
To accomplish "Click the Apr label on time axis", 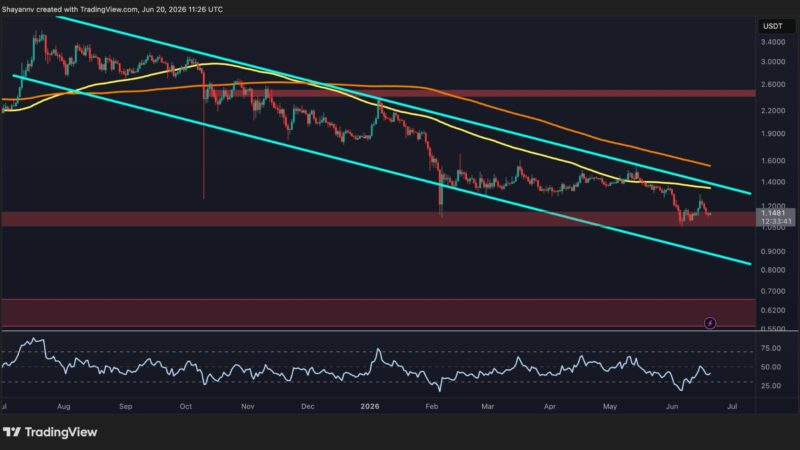I will [549, 407].
